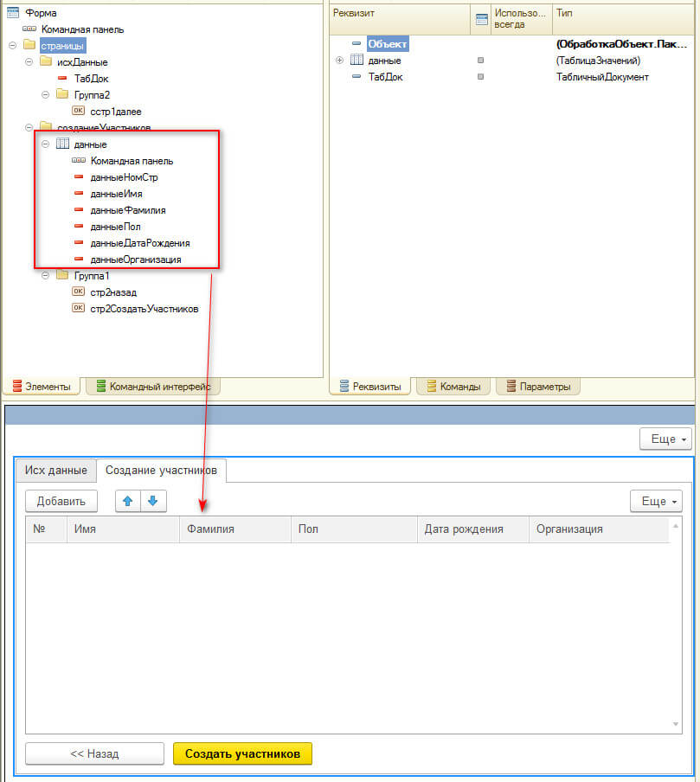
Task: Expand the данные attribute in requisites list
Action: [339, 61]
